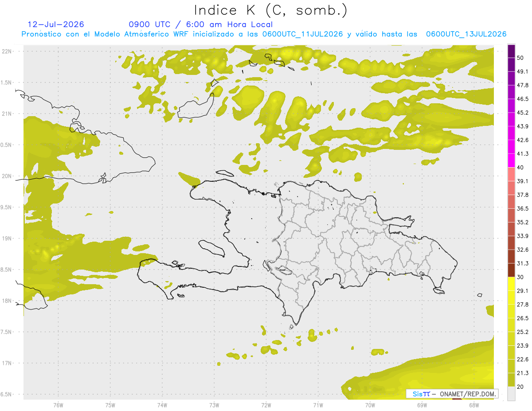Click the legend value "39.1"

[523, 181]
